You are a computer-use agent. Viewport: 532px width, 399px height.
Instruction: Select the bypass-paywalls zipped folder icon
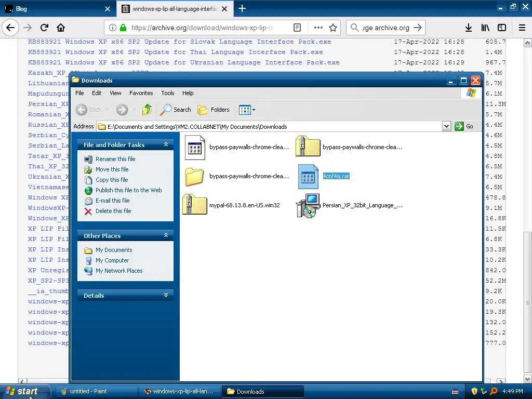click(x=308, y=146)
